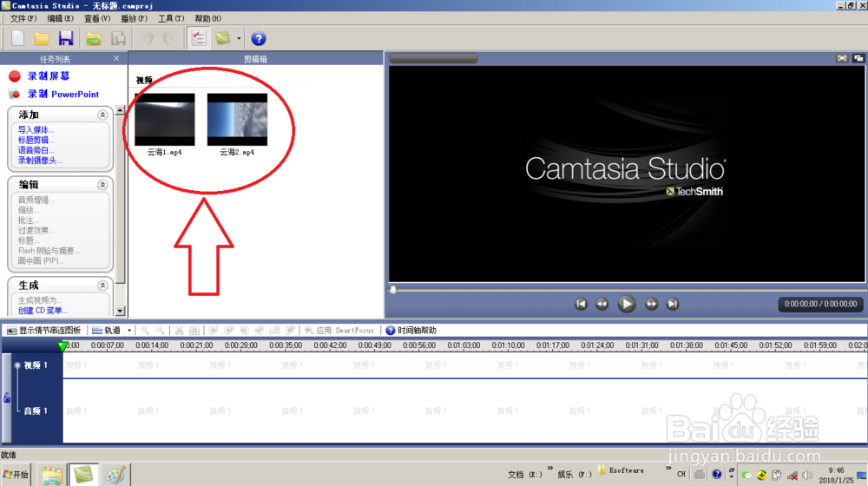Click timeline zoom out magnifier
Viewport: 868px width, 486px height.
[160, 331]
